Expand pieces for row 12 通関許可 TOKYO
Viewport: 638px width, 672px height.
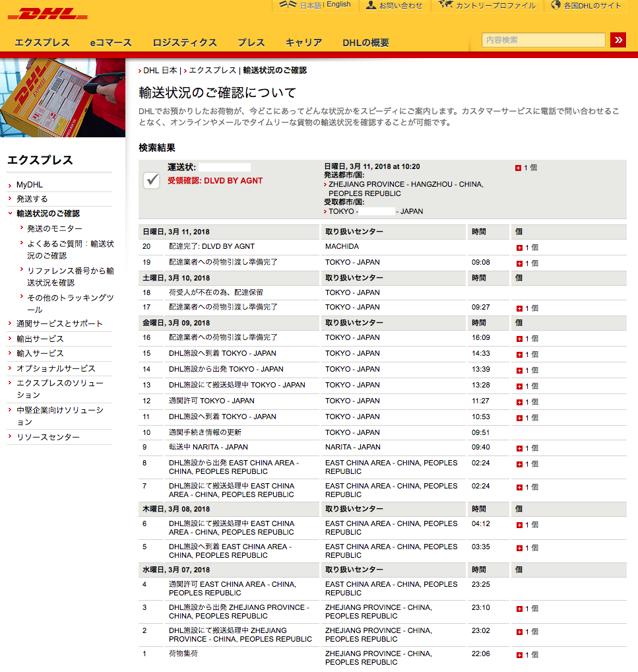[519, 402]
